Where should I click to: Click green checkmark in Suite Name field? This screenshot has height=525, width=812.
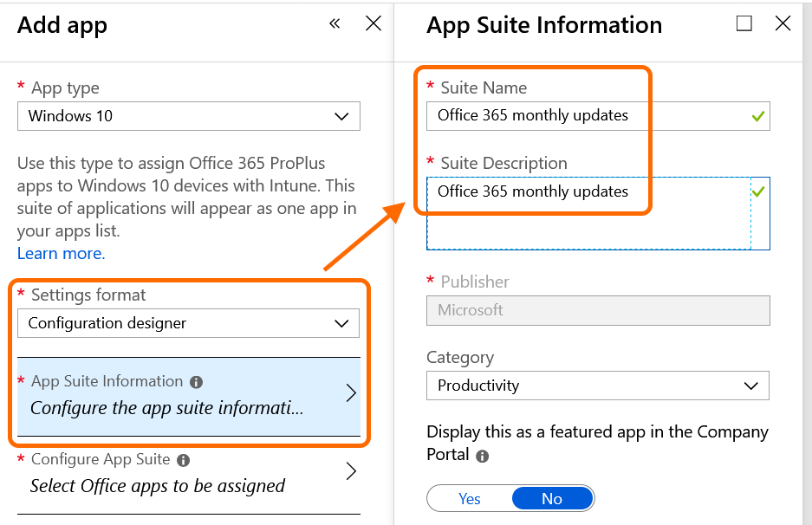tap(758, 116)
